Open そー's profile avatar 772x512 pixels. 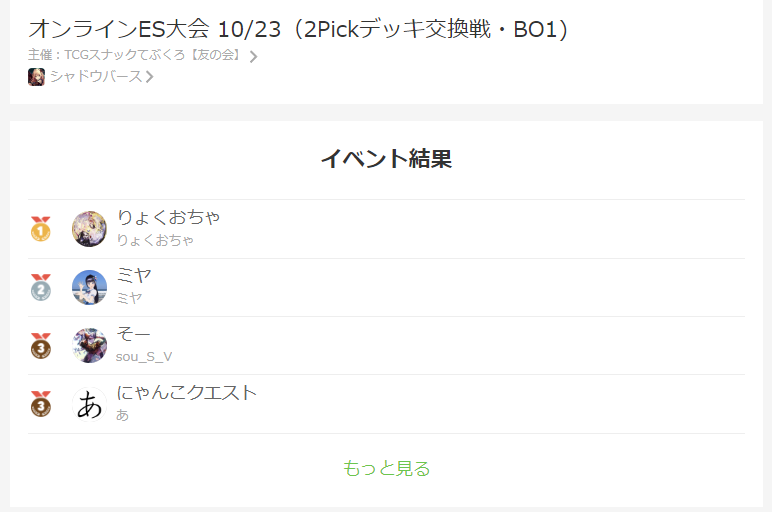click(x=89, y=346)
